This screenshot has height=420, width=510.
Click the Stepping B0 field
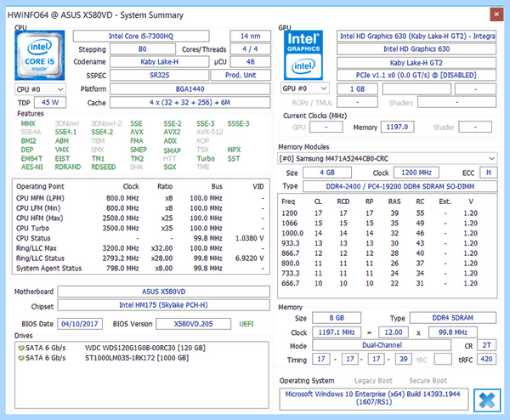click(143, 49)
